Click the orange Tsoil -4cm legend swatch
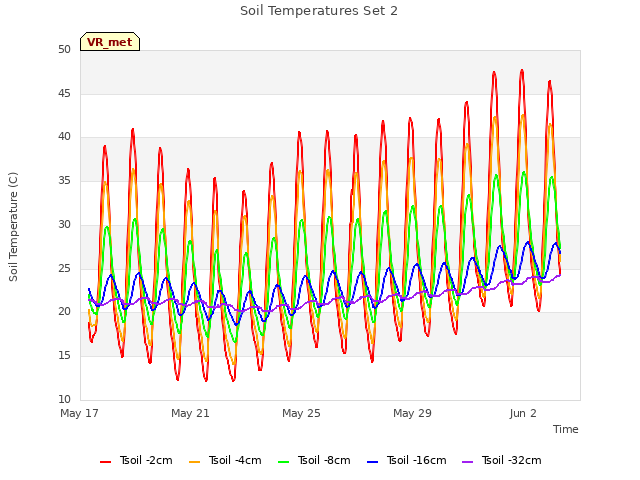 click(x=194, y=462)
